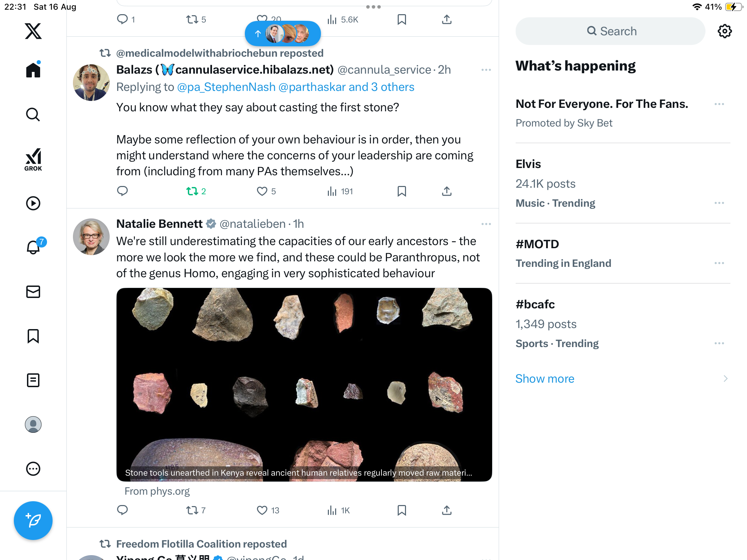Image resolution: width=747 pixels, height=560 pixels.
Task: Share Natalie Bennett's post
Action: point(446,510)
